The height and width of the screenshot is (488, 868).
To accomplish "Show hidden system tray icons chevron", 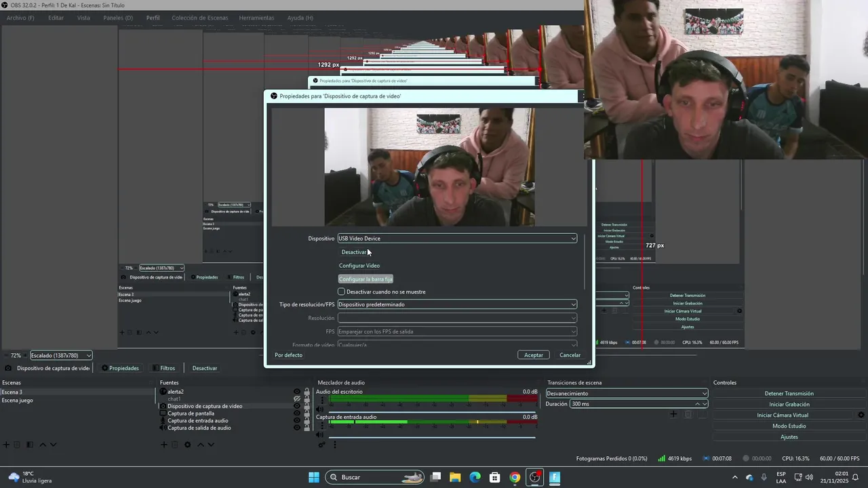I will 734,477.
